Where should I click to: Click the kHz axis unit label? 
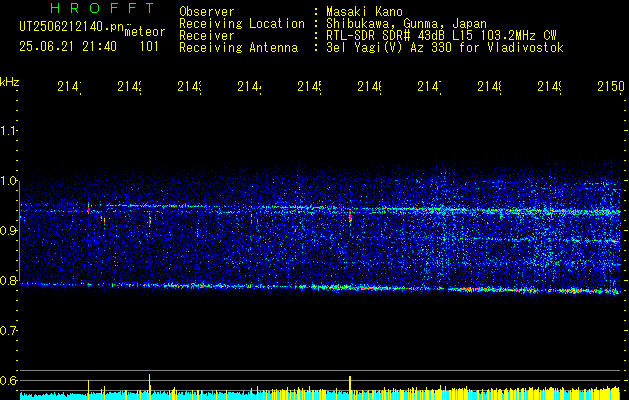(10, 82)
